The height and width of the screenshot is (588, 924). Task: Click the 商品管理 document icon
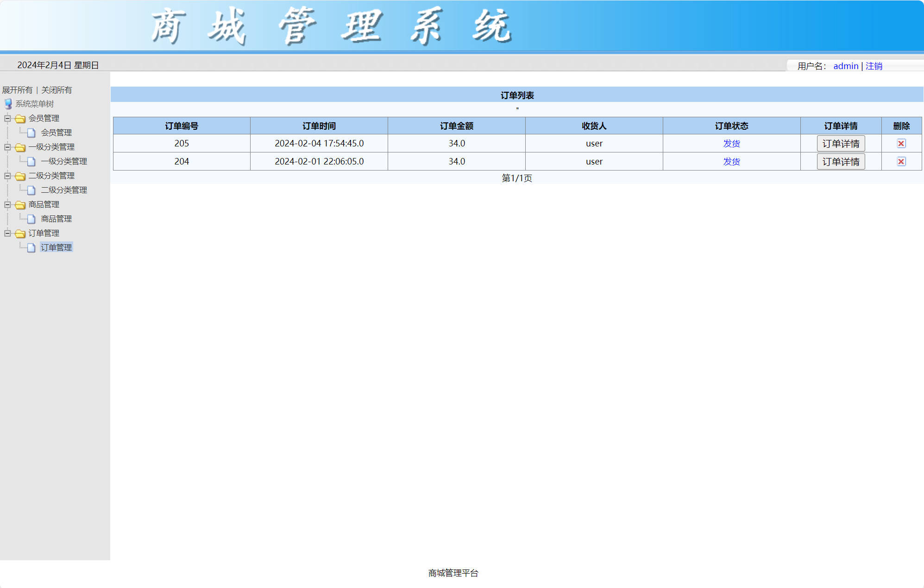pos(31,219)
